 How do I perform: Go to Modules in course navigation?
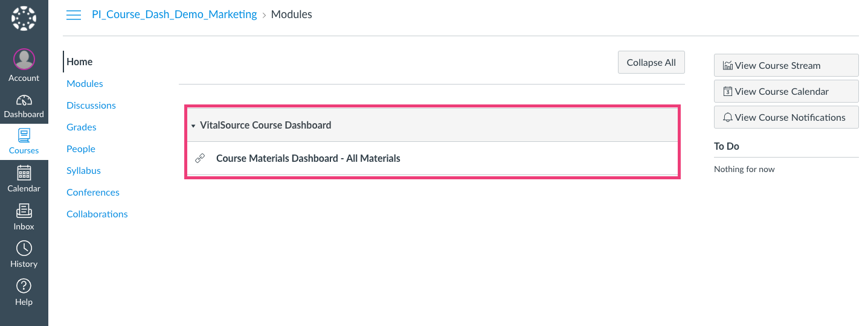pos(85,84)
